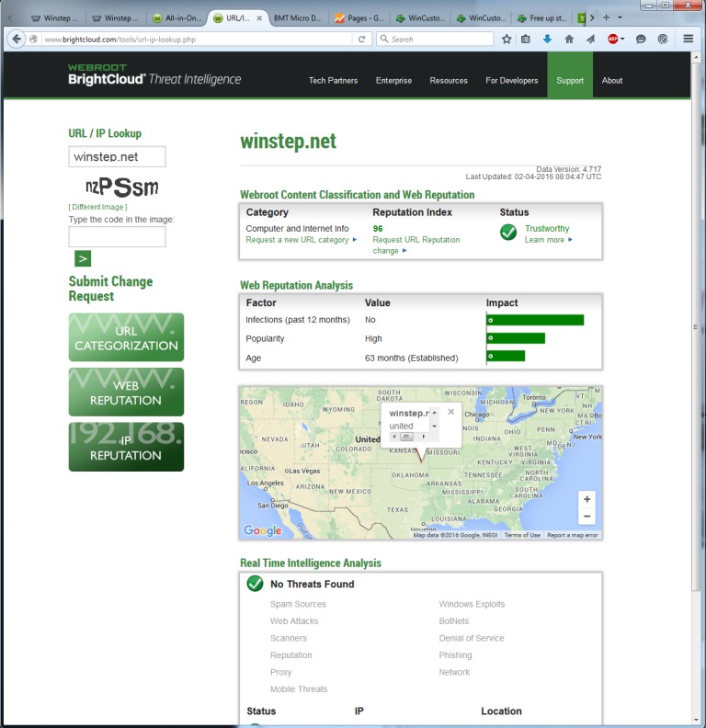706x728 pixels.
Task: Open the Resources menu
Action: [x=449, y=80]
